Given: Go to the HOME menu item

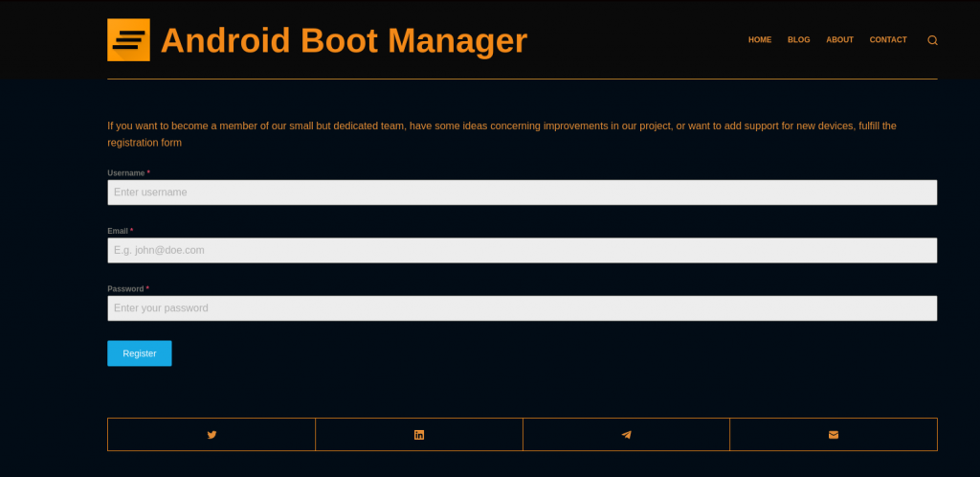Looking at the screenshot, I should pos(760,40).
